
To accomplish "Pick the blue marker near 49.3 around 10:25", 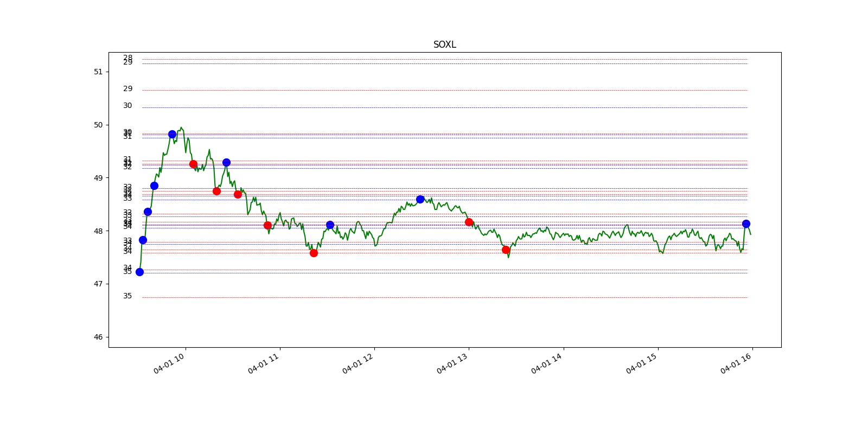I will pyautogui.click(x=226, y=162).
